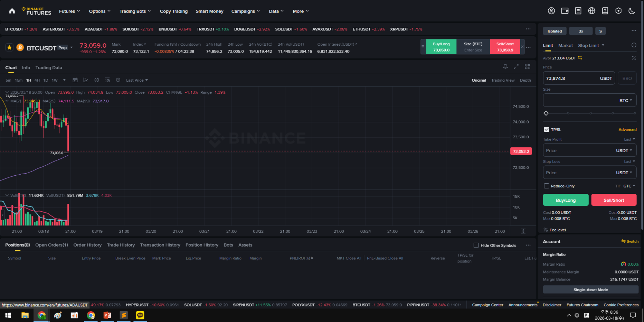This screenshot has height=322, width=644.
Task: Open the Limit order tab
Action: pyautogui.click(x=548, y=45)
